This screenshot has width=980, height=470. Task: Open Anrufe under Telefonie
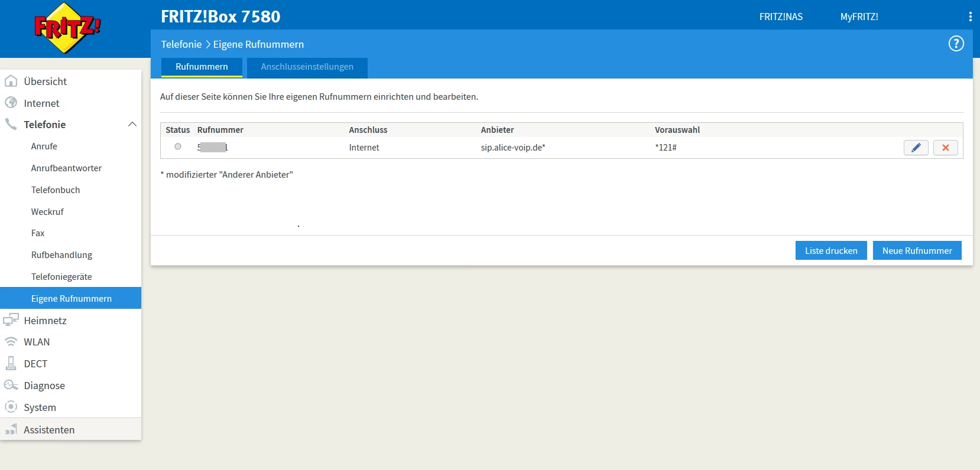point(44,146)
